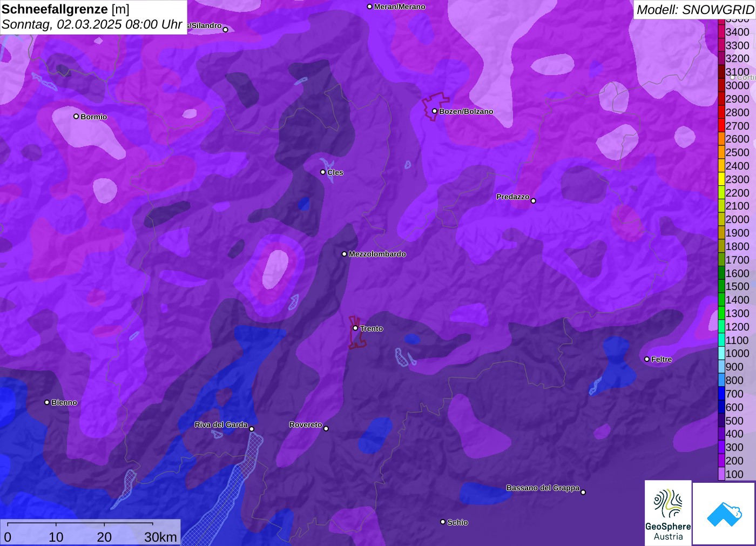Viewport: 756px width, 546px height.
Task: Select the Riva del Garda marker
Action: [252, 429]
